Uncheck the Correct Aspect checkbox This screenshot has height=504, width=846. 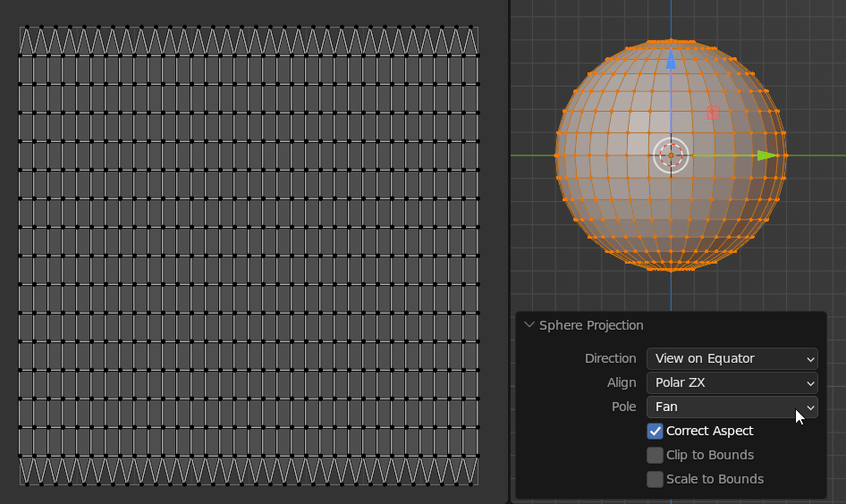click(655, 432)
